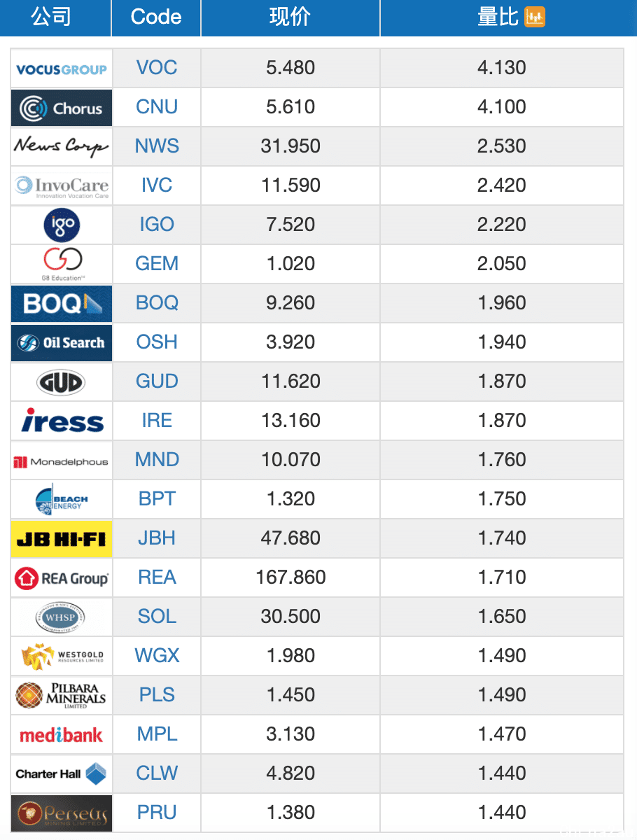Select the JB HI-FI yellow logo
The height and width of the screenshot is (840, 637).
[x=62, y=539]
